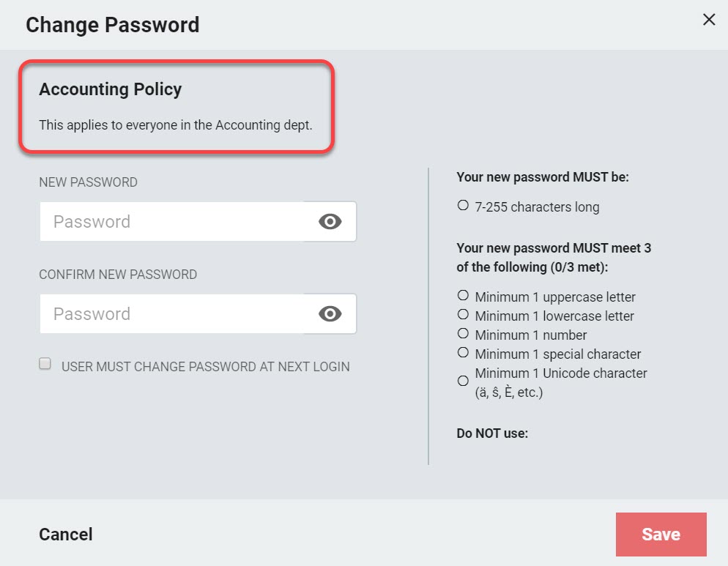Click the User Must Change Password label text
The height and width of the screenshot is (566, 728).
pyautogui.click(x=206, y=367)
